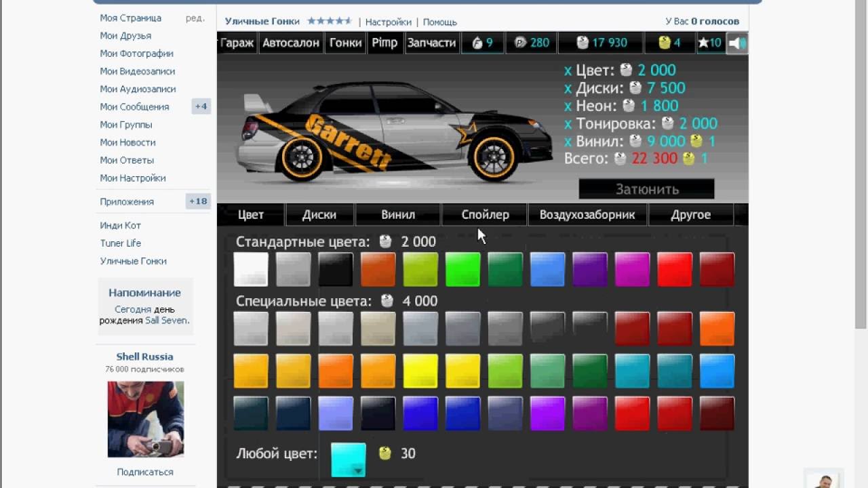
Task: Click the +18 applications badge
Action: 199,201
